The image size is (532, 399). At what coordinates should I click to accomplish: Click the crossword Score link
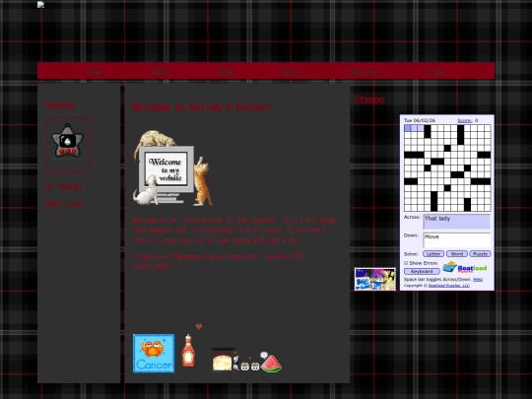pyautogui.click(x=465, y=120)
